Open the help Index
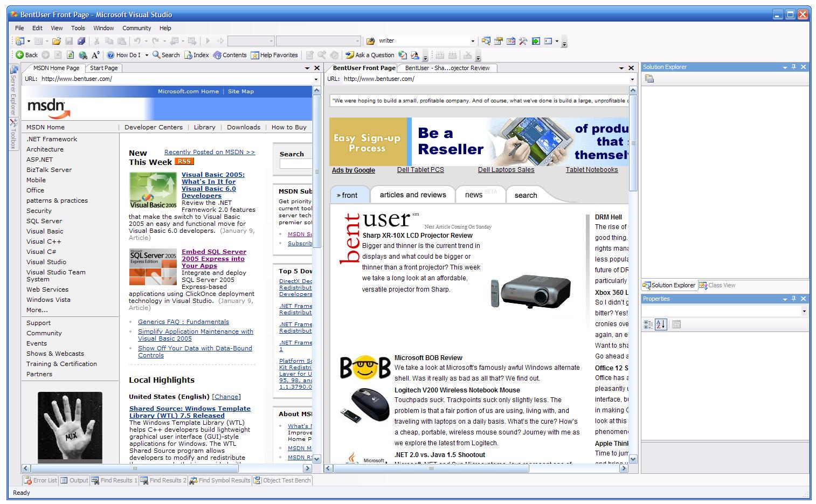Image resolution: width=816 pixels, height=504 pixels. (197, 55)
